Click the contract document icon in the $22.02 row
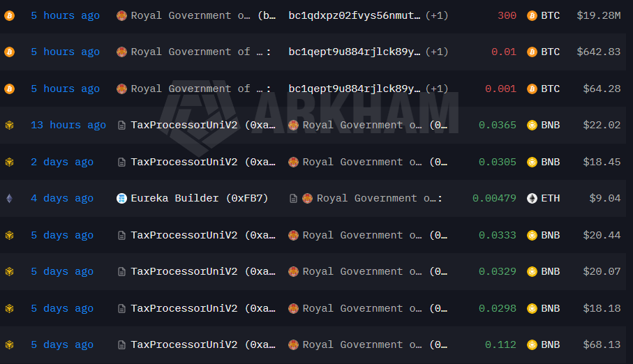The width and height of the screenshot is (633, 364). click(x=121, y=126)
